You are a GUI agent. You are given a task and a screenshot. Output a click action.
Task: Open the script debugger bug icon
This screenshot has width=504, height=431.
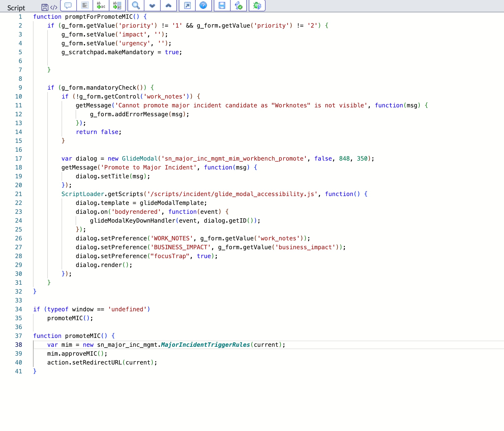click(257, 5)
